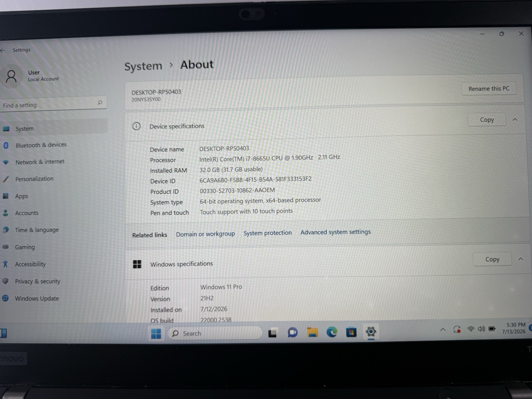Open Bluetooth & devices icon
The height and width of the screenshot is (399, 532).
pos(6,145)
